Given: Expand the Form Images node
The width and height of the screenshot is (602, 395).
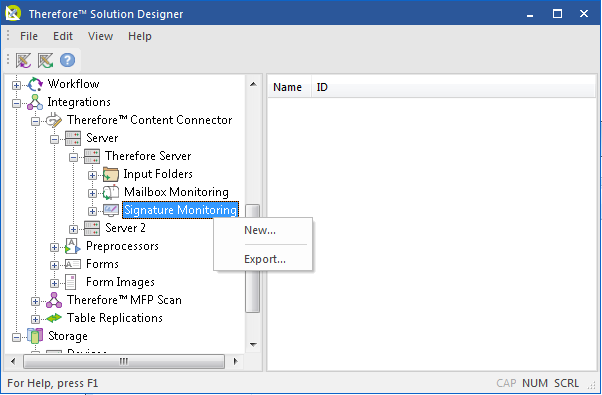Looking at the screenshot, I should (x=55, y=284).
